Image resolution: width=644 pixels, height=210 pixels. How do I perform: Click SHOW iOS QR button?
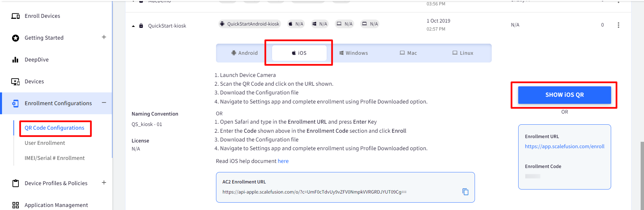(x=565, y=95)
